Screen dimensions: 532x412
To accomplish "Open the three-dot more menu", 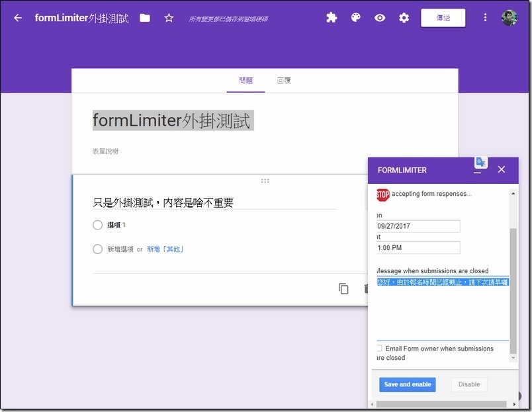I will 485,18.
